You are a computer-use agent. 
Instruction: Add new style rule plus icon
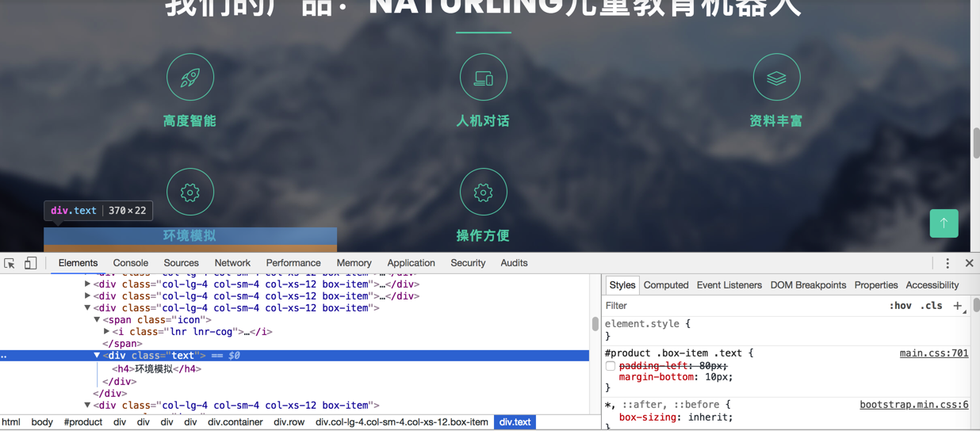(x=958, y=306)
